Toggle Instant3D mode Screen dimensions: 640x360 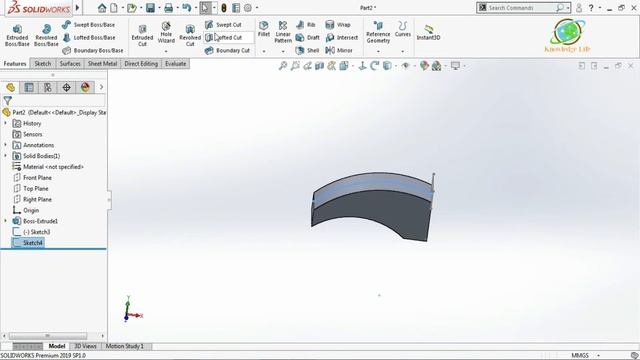click(x=428, y=32)
